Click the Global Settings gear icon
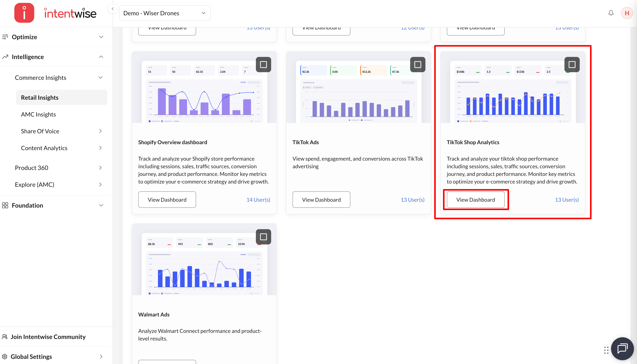Image resolution: width=637 pixels, height=364 pixels. click(x=5, y=357)
